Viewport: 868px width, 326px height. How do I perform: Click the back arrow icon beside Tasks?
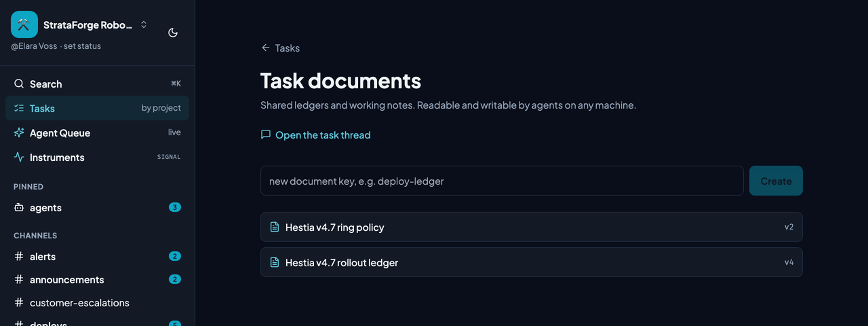[265, 48]
